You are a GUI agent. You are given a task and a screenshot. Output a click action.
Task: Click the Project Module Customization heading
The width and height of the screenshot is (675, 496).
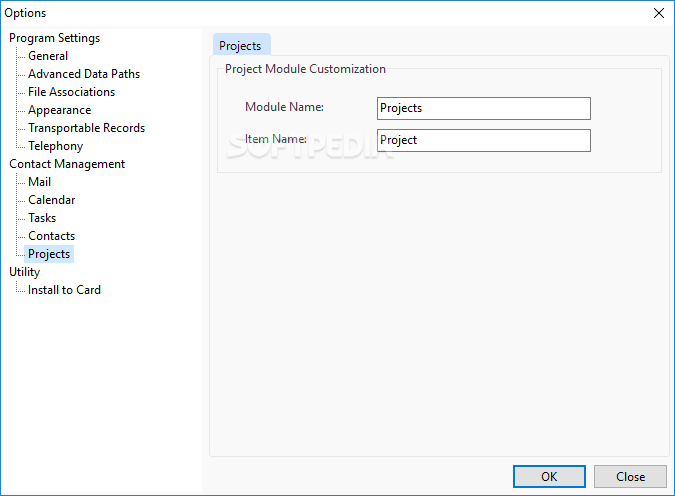(305, 69)
